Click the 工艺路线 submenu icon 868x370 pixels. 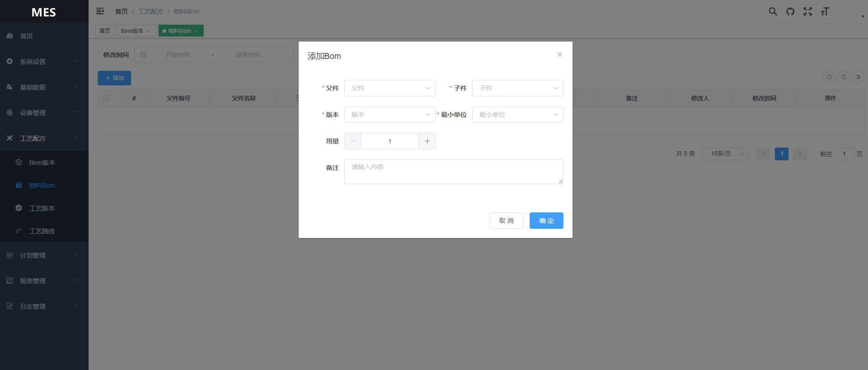(x=19, y=231)
